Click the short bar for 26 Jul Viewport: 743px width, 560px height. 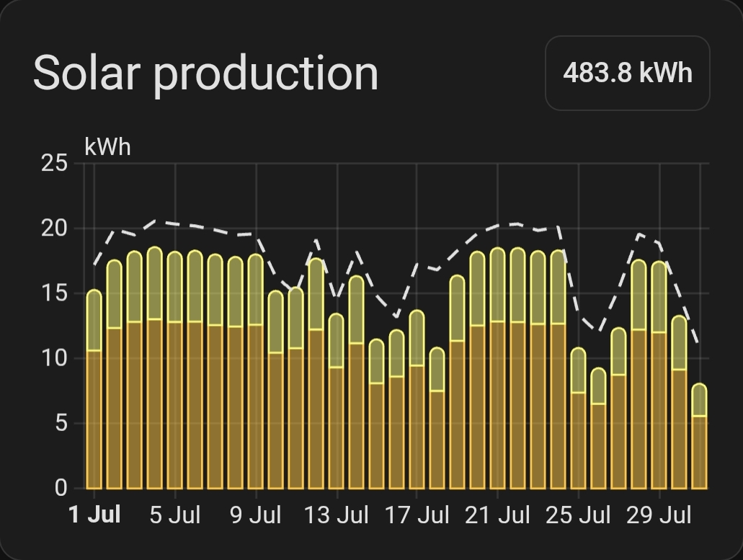click(598, 428)
